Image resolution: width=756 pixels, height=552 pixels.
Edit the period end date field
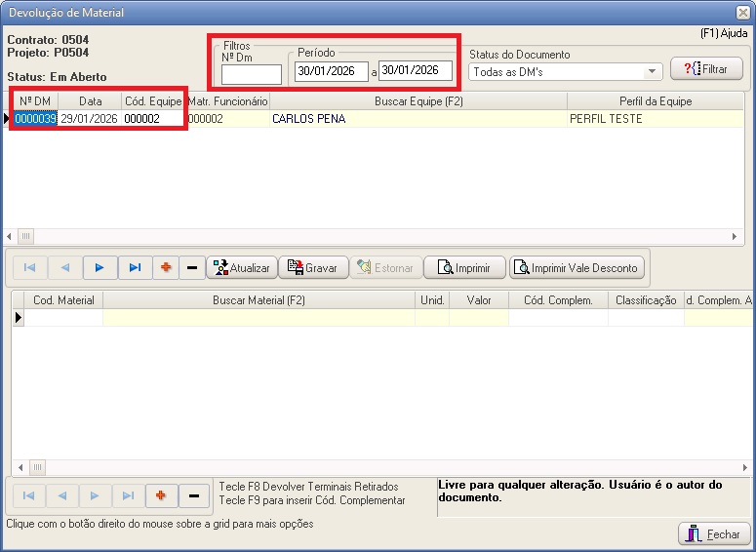[415, 71]
